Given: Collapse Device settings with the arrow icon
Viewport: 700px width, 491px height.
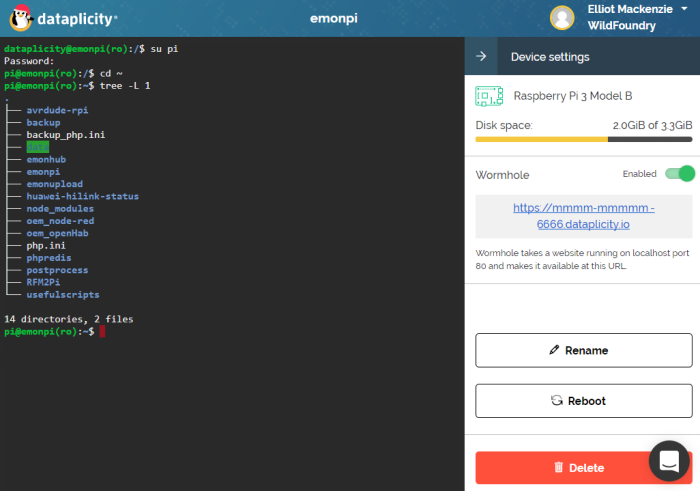Looking at the screenshot, I should point(481,56).
